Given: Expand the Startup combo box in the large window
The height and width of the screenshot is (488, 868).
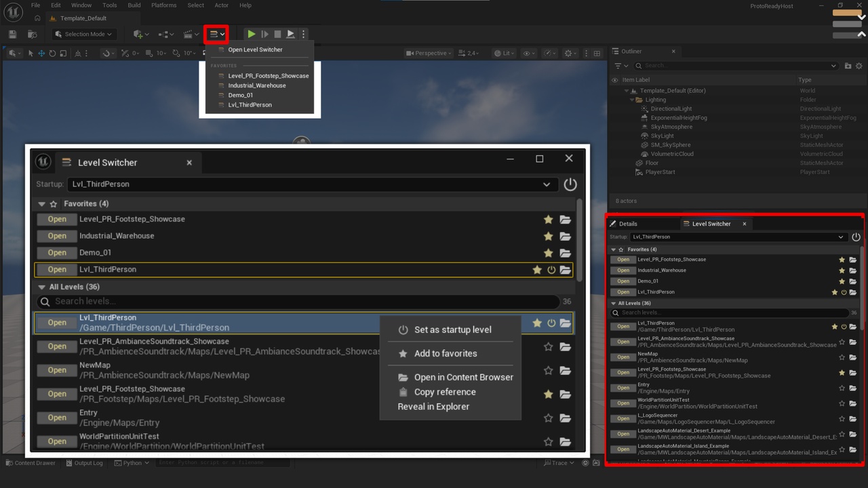Looking at the screenshot, I should point(313,184).
